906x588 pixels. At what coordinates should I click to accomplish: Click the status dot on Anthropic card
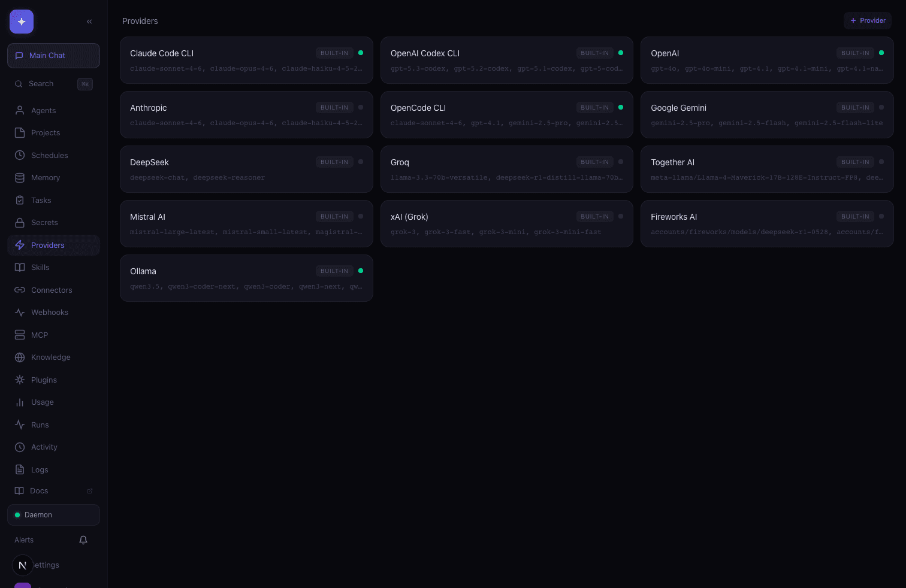(361, 107)
